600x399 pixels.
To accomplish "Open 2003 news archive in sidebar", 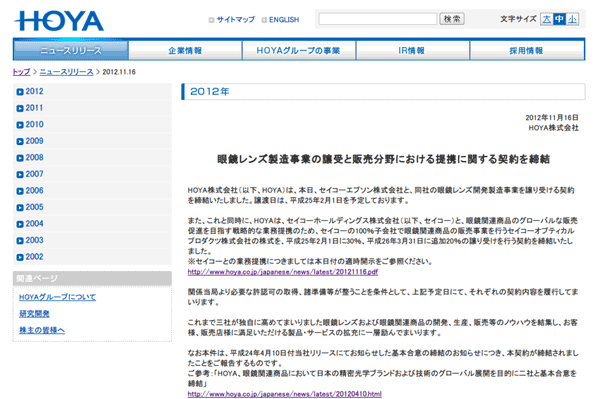I will coord(34,240).
